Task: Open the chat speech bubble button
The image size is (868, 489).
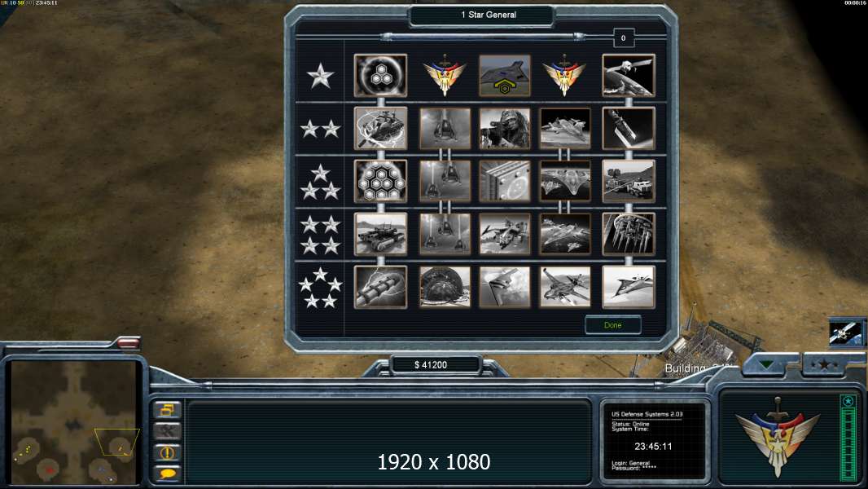Action: [x=167, y=473]
